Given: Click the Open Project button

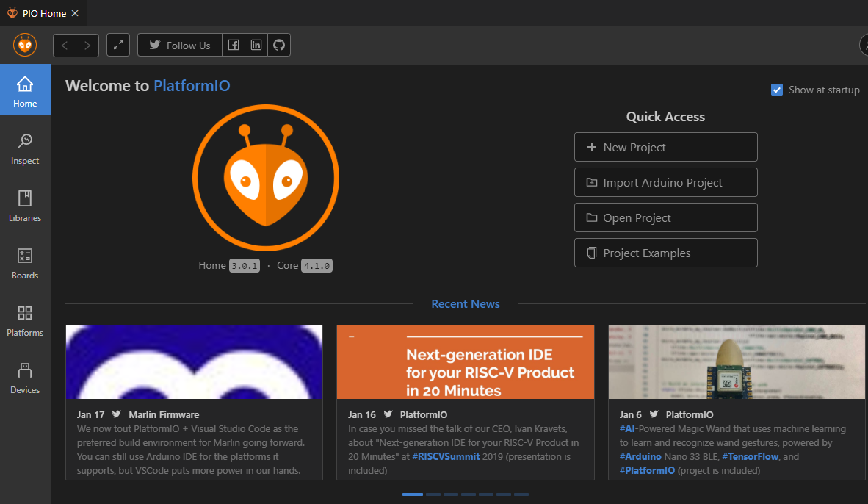Looking at the screenshot, I should click(665, 217).
